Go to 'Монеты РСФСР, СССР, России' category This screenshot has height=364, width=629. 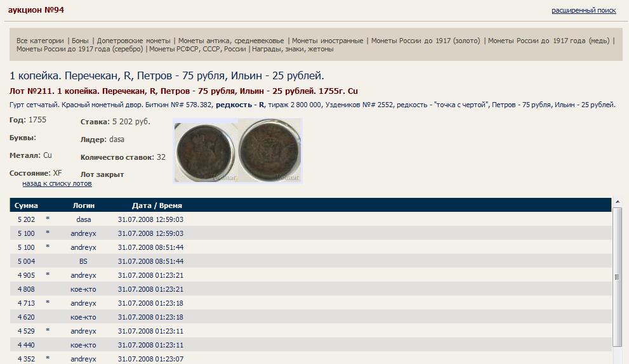[x=197, y=49]
